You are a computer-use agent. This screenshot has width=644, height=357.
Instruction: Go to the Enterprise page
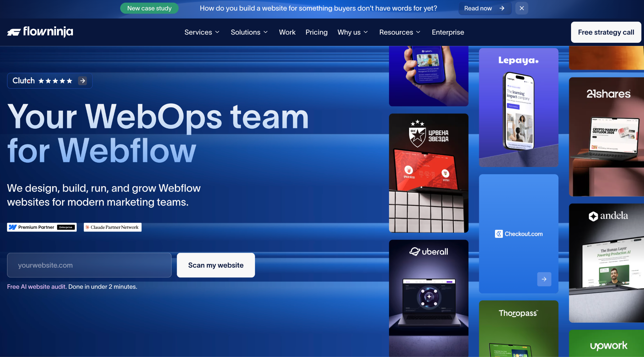point(448,32)
